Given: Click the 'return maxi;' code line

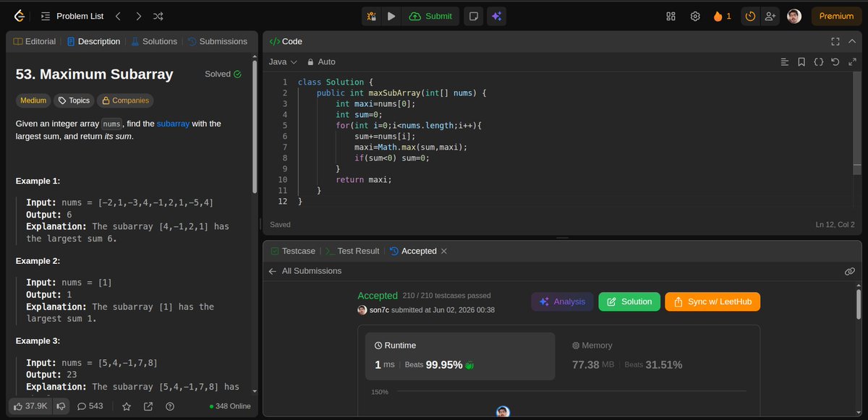Looking at the screenshot, I should pyautogui.click(x=364, y=179).
